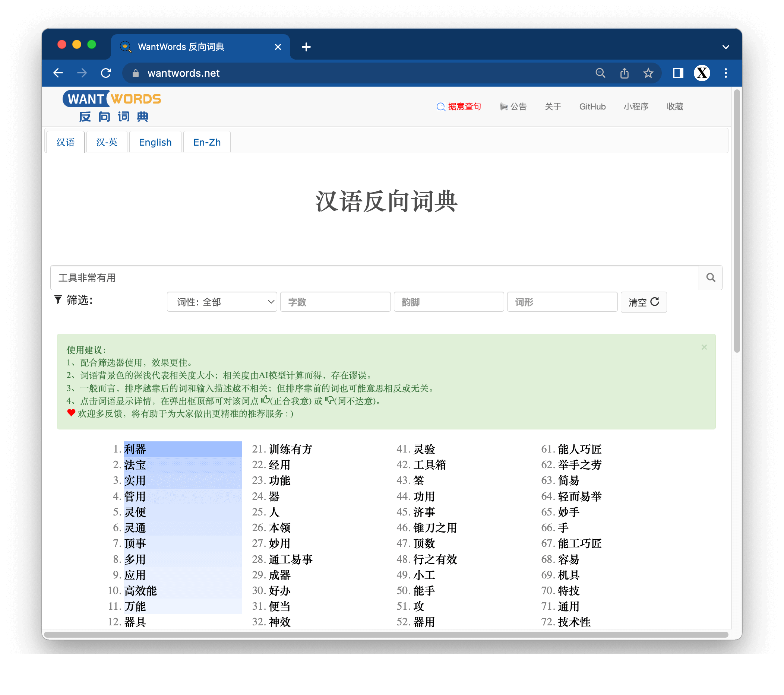Click the result word 法宝
This screenshot has height=695, width=784.
[135, 464]
